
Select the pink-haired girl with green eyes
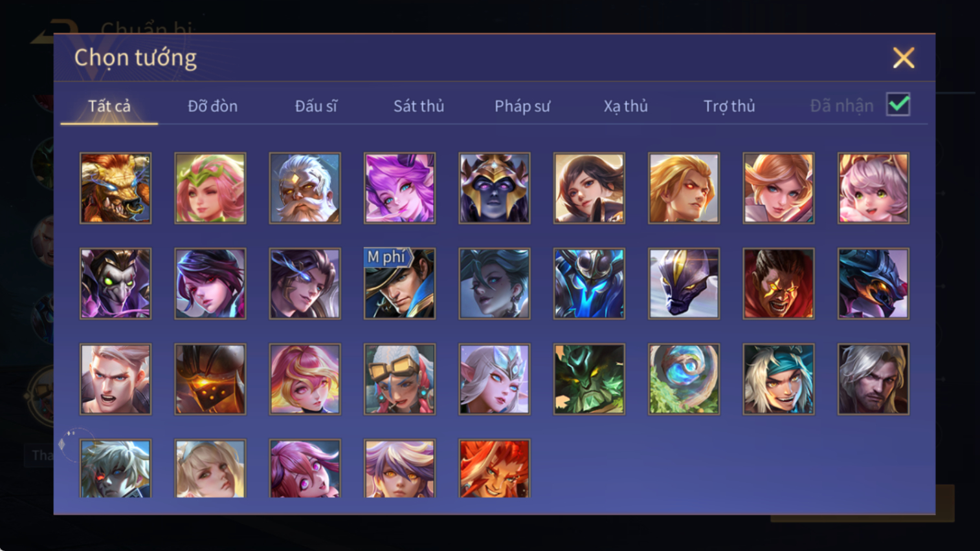tap(873, 188)
